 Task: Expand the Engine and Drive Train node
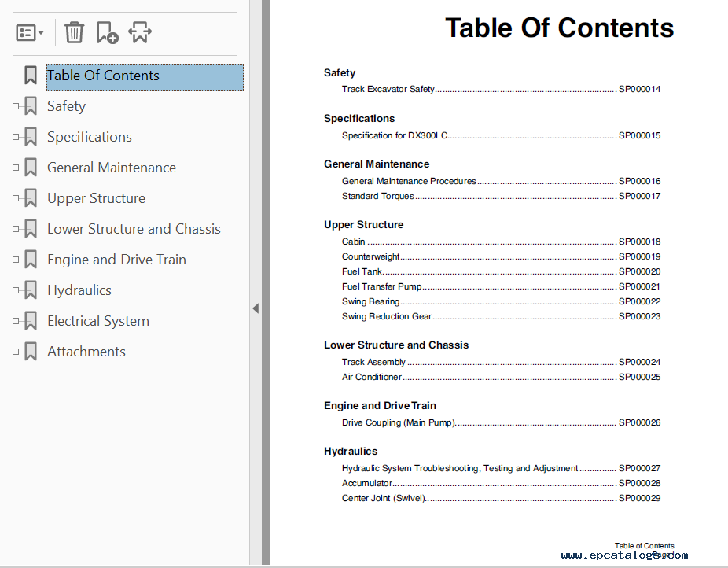click(x=16, y=260)
